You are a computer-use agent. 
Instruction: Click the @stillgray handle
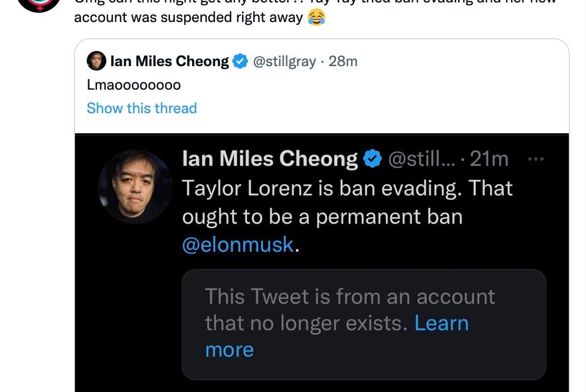(284, 61)
